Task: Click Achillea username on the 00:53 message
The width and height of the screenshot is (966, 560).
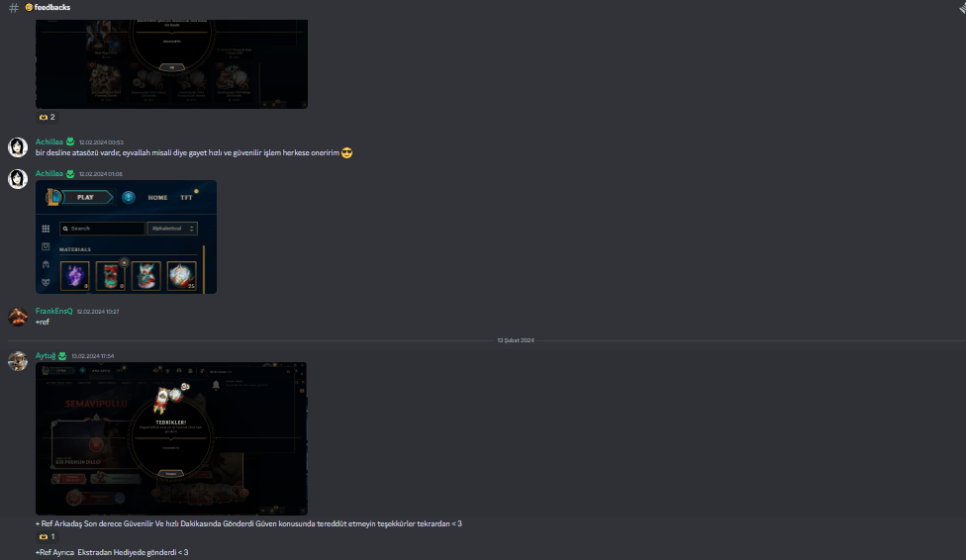Action: click(49, 141)
